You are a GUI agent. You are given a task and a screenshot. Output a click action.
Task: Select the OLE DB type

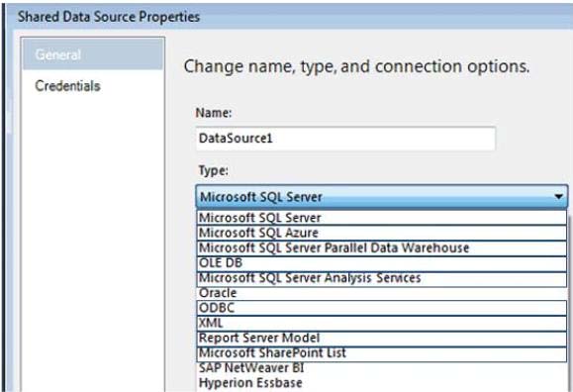tap(382, 263)
